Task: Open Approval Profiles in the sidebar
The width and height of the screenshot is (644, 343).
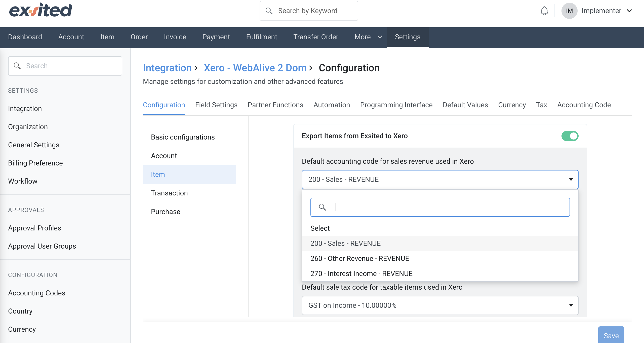Action: click(x=34, y=228)
